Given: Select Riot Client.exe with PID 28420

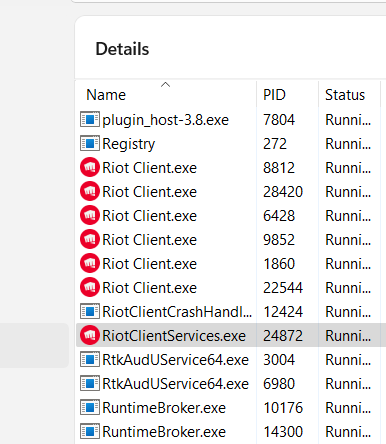Looking at the screenshot, I should pos(149,192).
